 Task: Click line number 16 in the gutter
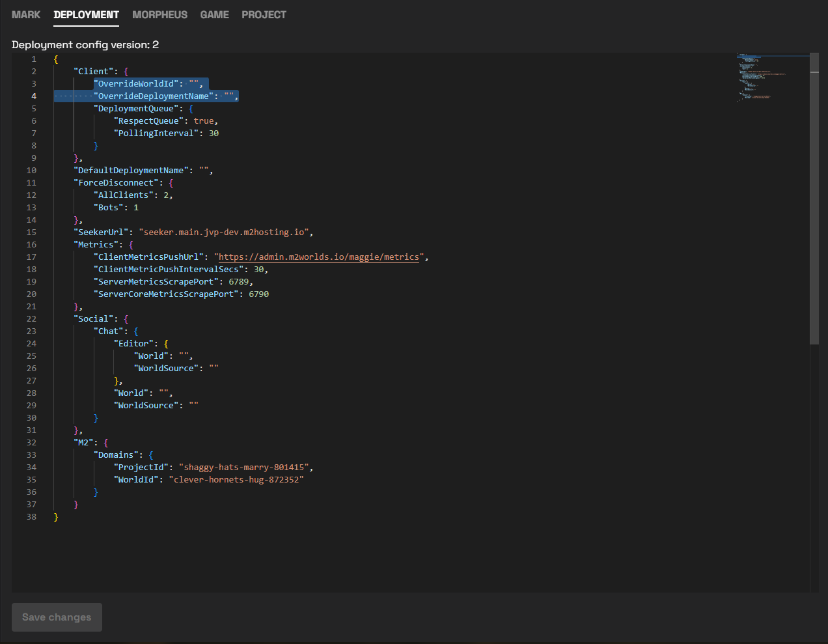(31, 245)
